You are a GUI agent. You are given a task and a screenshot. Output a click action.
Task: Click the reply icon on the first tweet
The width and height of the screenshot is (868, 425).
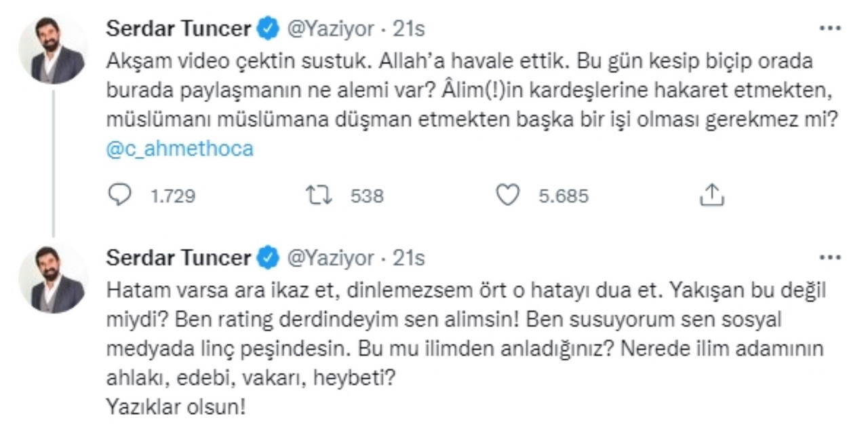120,196
